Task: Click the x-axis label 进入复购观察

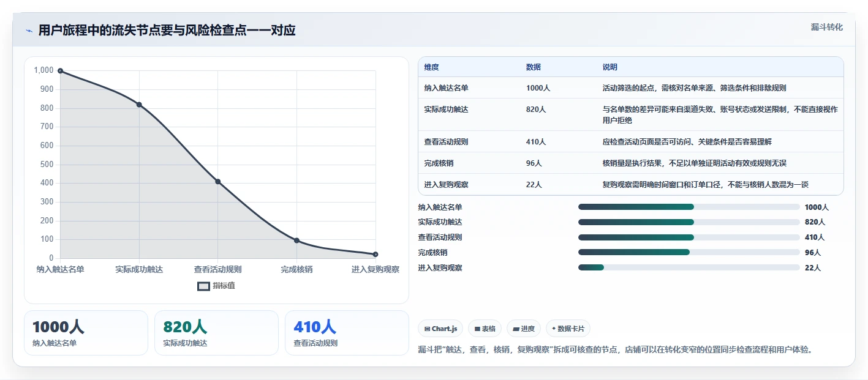Action: pyautogui.click(x=376, y=269)
